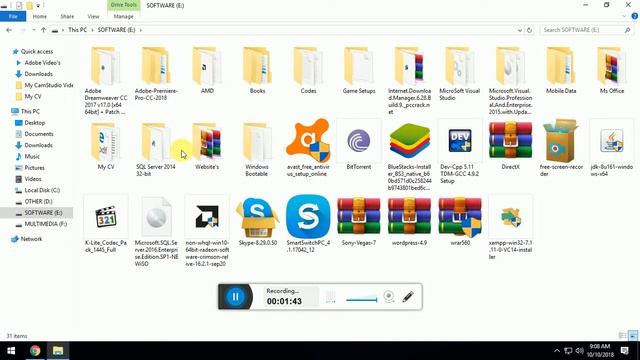Select the xampp-win32 installer
This screenshot has height=360, width=640.
pos(510,227)
